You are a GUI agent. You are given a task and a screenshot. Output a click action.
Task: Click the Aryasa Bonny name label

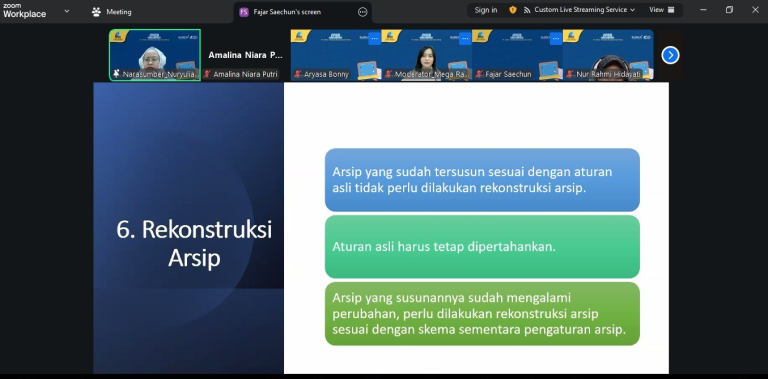pyautogui.click(x=327, y=74)
